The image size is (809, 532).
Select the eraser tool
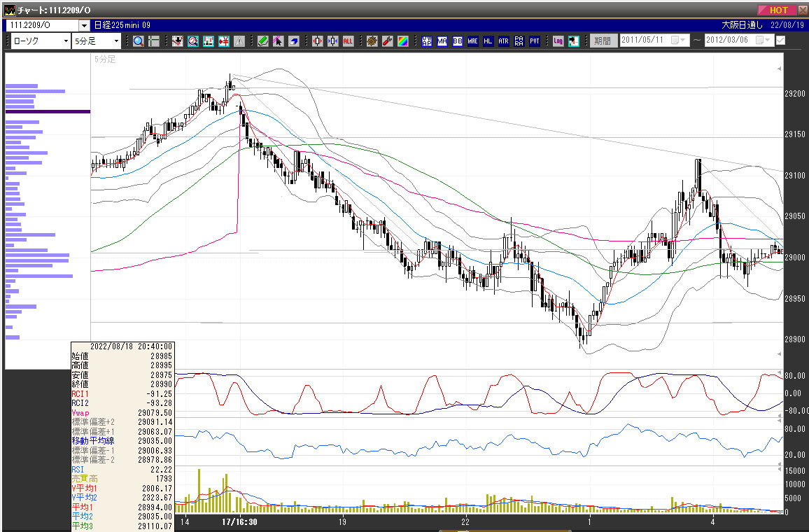click(294, 41)
